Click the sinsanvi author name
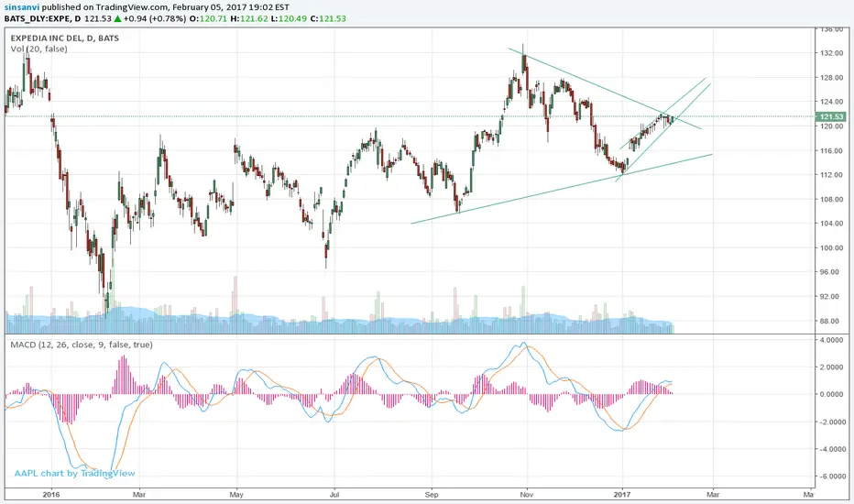854x504 pixels. pyautogui.click(x=22, y=7)
